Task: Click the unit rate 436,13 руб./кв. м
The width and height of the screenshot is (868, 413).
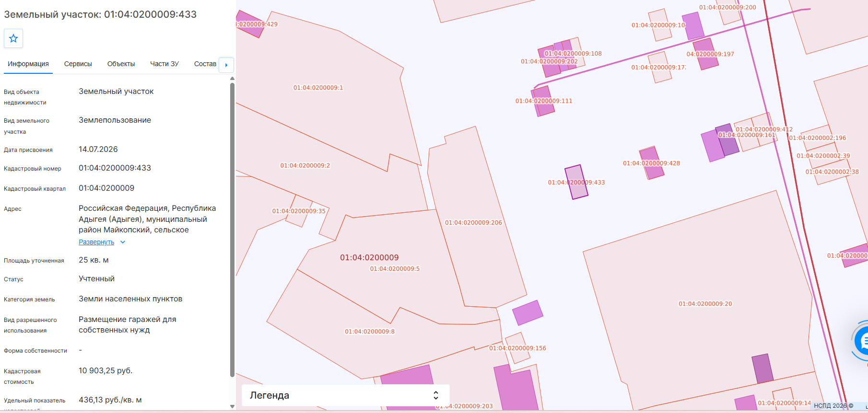Action: pyautogui.click(x=110, y=400)
